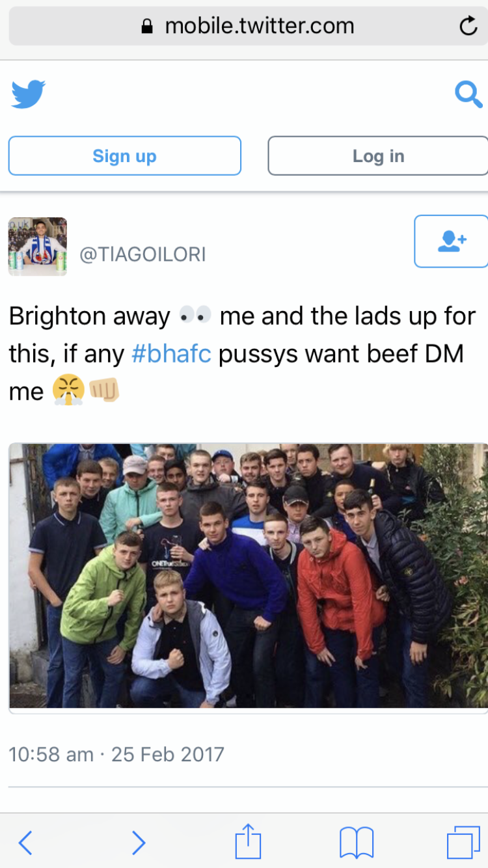Image resolution: width=488 pixels, height=868 pixels.
Task: Show open Safari tabs icon
Action: pyautogui.click(x=463, y=843)
